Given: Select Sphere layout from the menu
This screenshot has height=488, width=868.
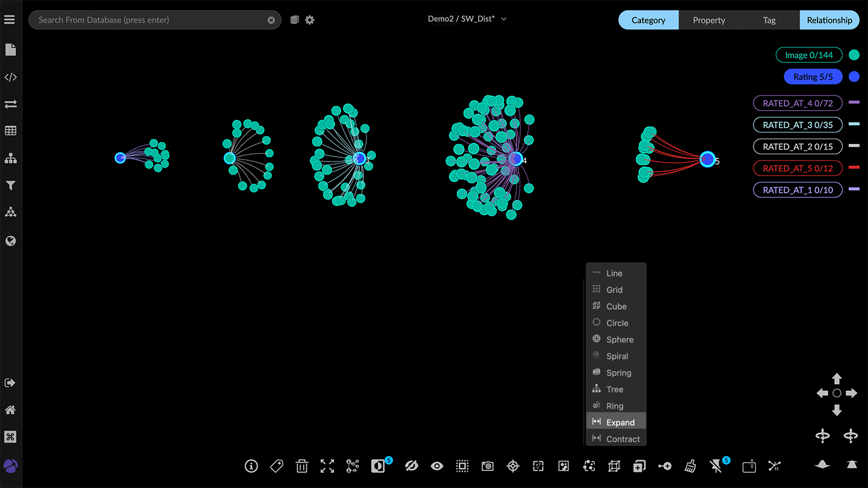Looking at the screenshot, I should (x=619, y=340).
